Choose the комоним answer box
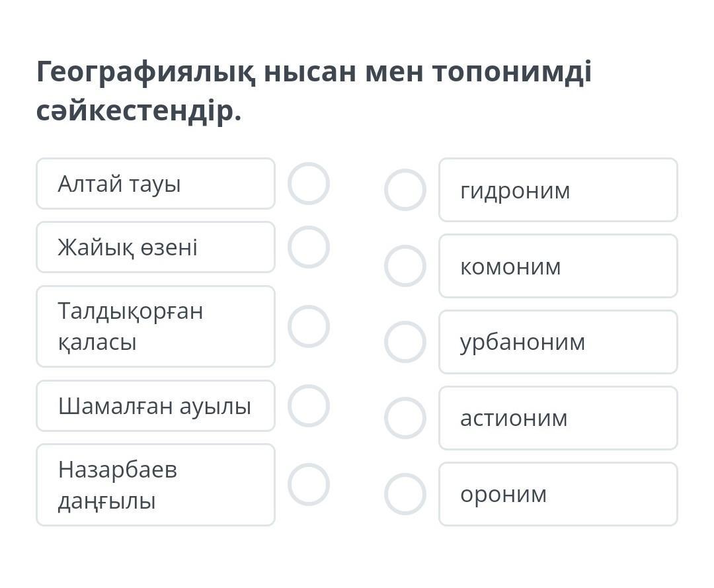This screenshot has height=588, width=714. [558, 266]
